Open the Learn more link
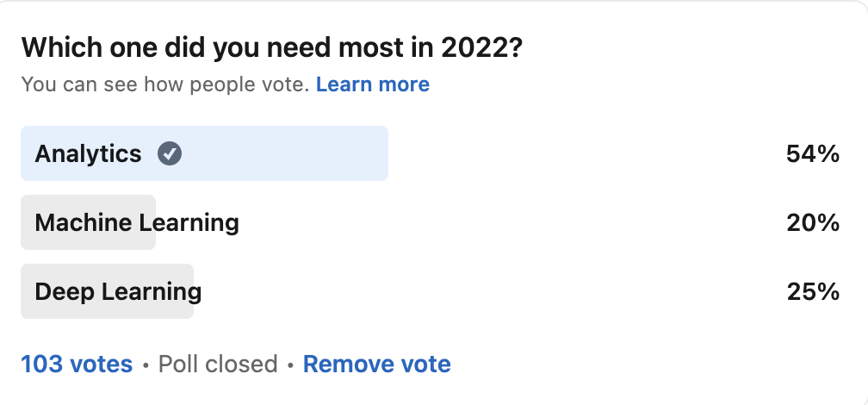Image resolution: width=868 pixels, height=405 pixels. click(372, 84)
